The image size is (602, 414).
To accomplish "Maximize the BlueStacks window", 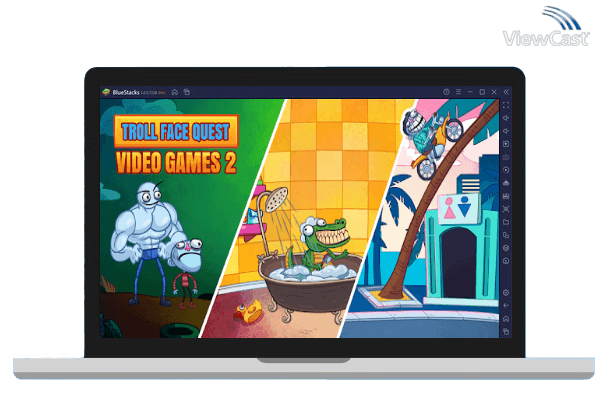I will [x=482, y=92].
